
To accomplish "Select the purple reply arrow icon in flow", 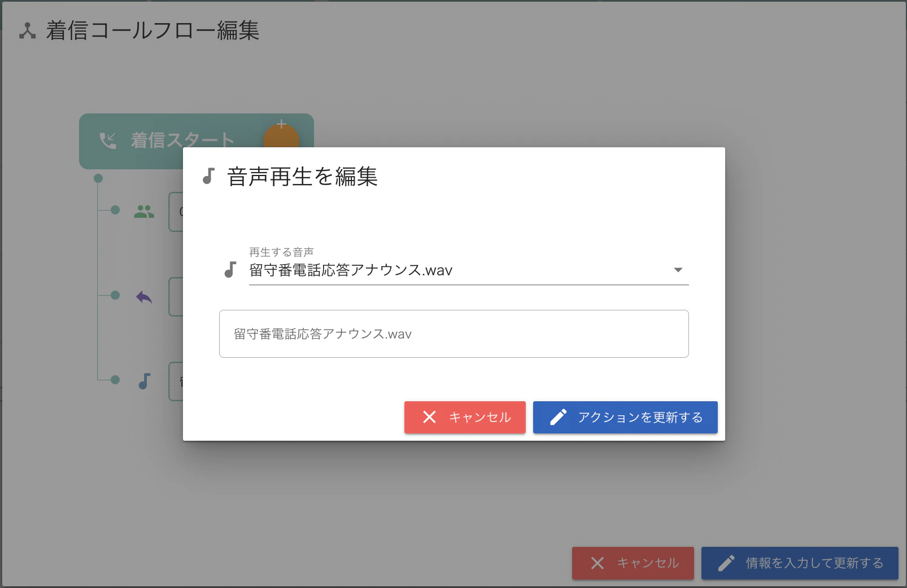I will click(144, 297).
